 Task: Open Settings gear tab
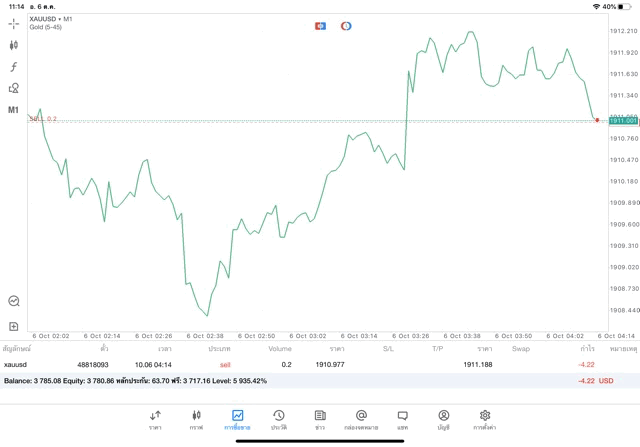click(484, 420)
